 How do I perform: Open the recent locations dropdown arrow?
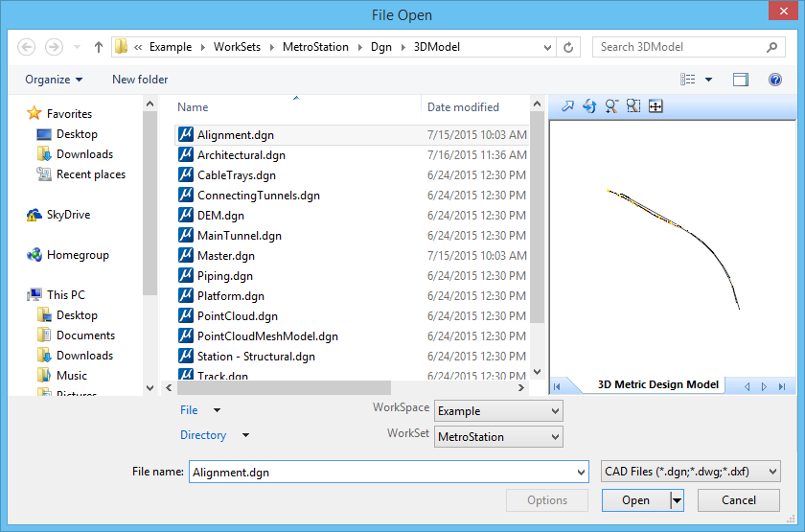coord(77,47)
